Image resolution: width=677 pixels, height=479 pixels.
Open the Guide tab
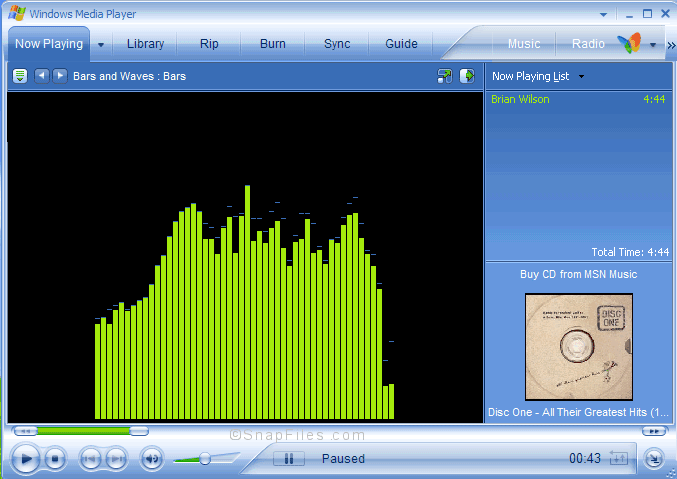(x=402, y=44)
